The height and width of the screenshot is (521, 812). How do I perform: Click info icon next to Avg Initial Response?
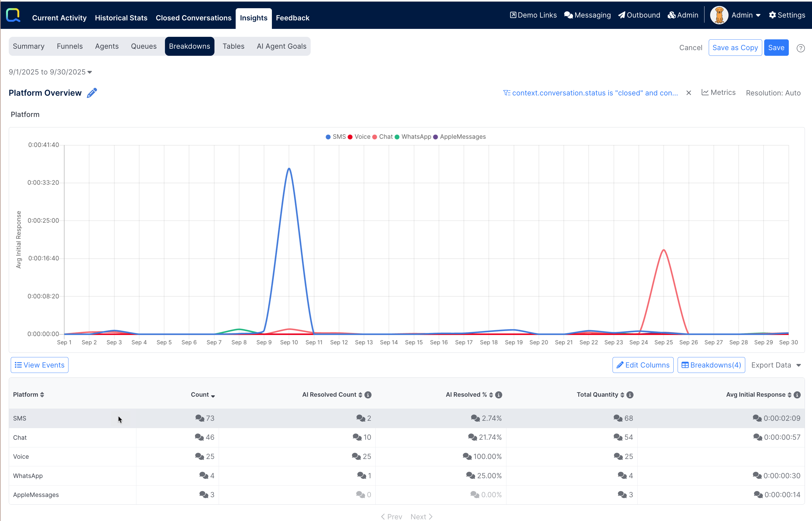[x=797, y=395]
